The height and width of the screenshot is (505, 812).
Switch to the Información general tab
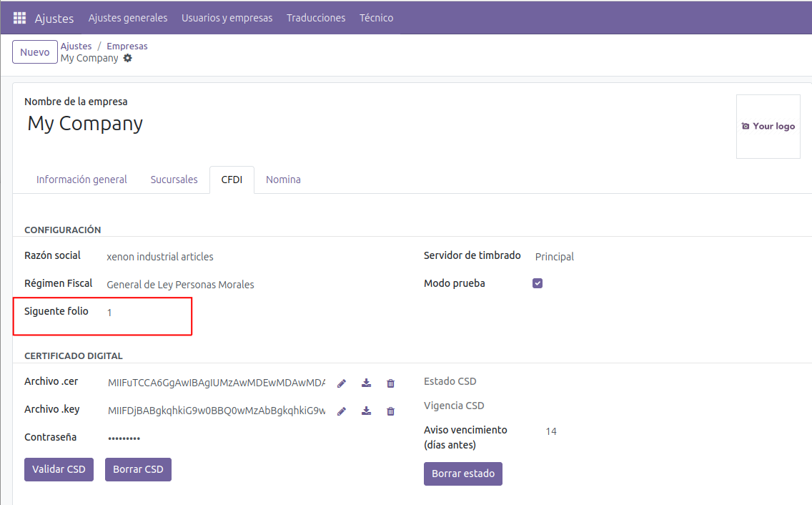coord(81,180)
